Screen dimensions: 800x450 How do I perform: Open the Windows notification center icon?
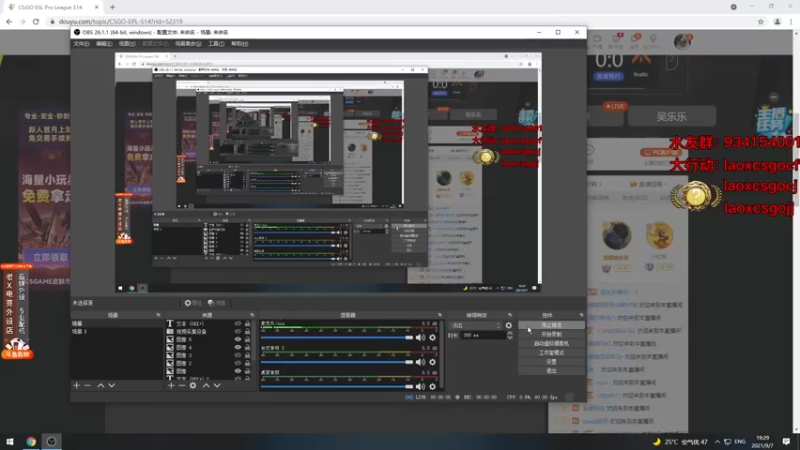click(786, 442)
